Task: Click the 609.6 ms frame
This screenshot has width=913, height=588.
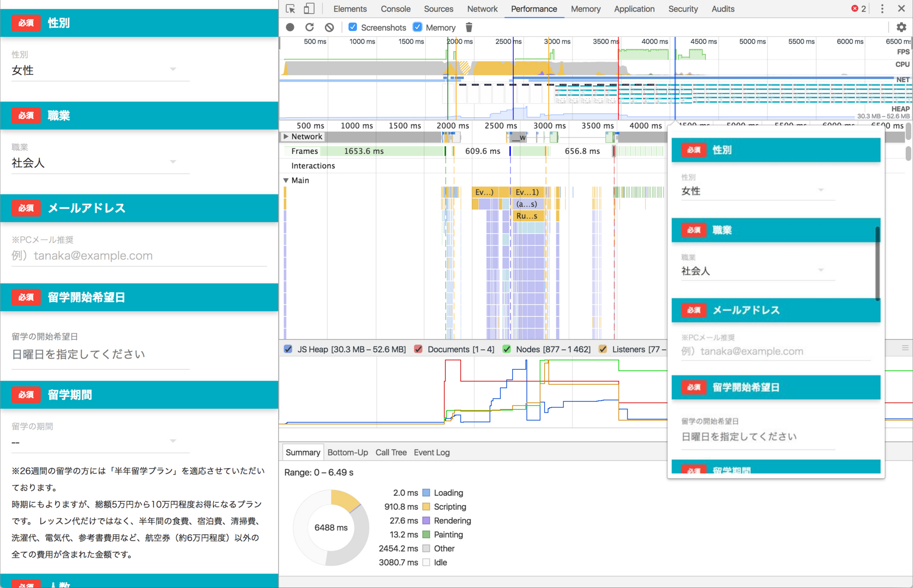Action: point(483,151)
